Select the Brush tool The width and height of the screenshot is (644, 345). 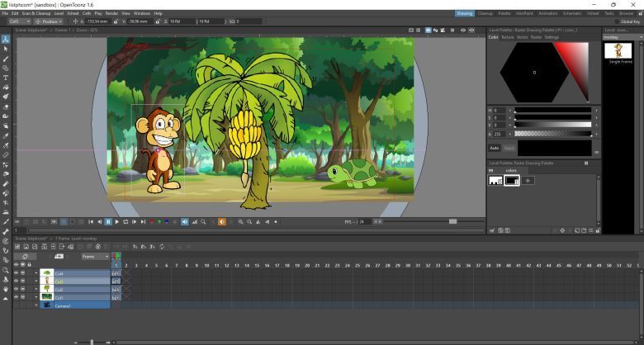pos(6,59)
